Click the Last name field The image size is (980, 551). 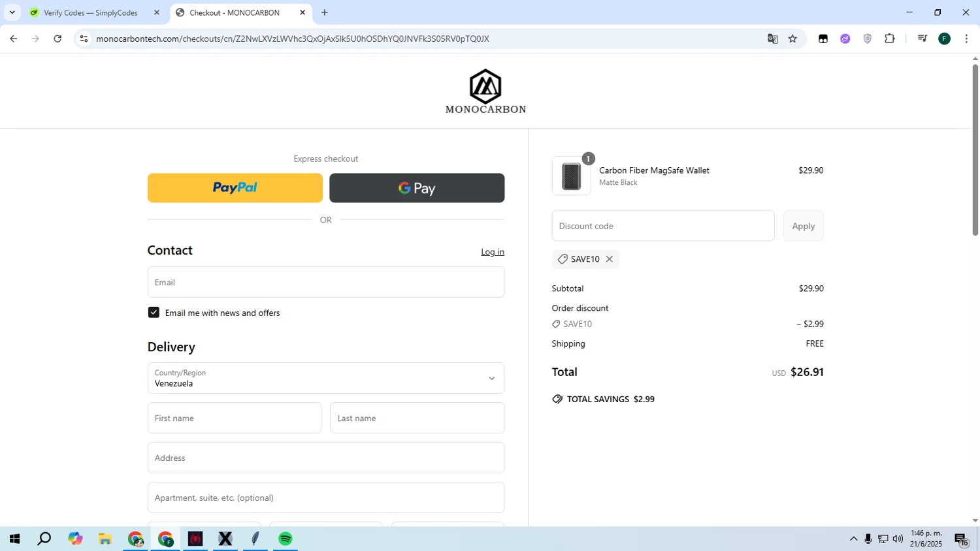pyautogui.click(x=417, y=418)
